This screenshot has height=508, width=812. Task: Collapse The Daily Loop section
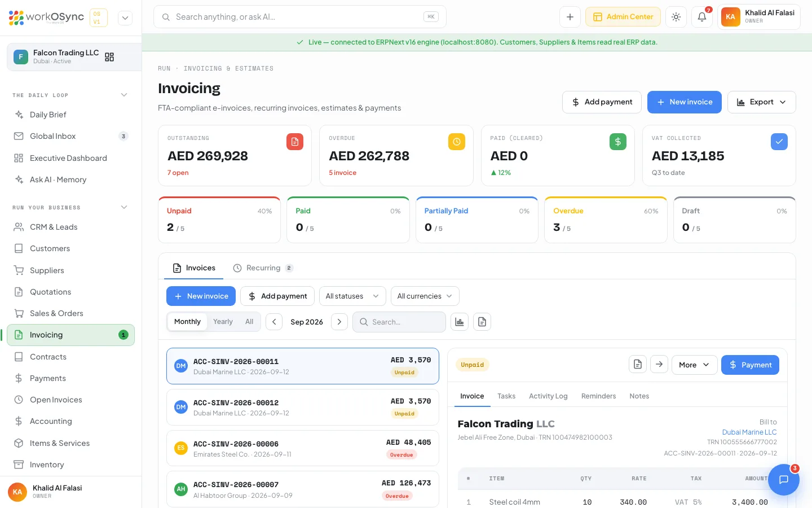(x=124, y=95)
